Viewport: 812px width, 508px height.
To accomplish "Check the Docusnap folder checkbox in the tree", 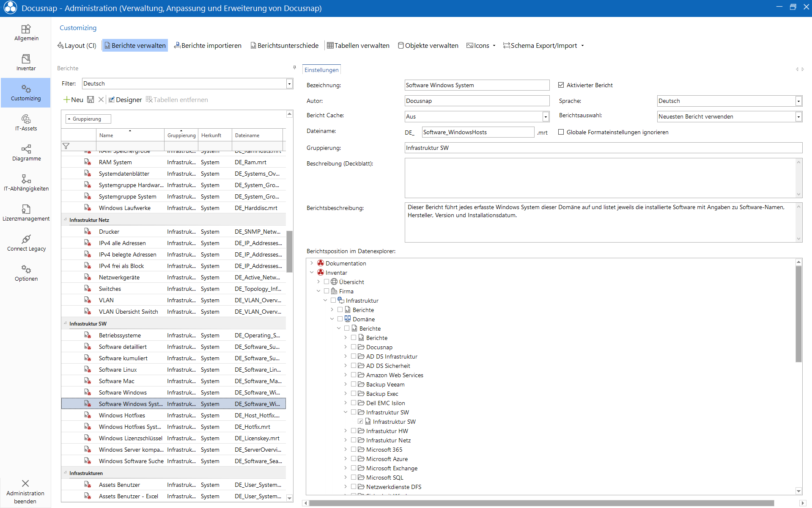I will (x=354, y=347).
